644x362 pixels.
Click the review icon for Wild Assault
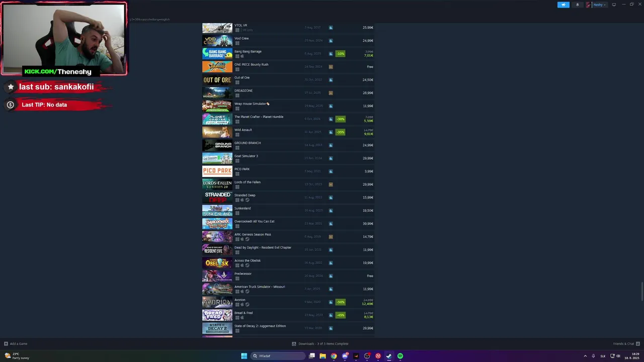[331, 132]
